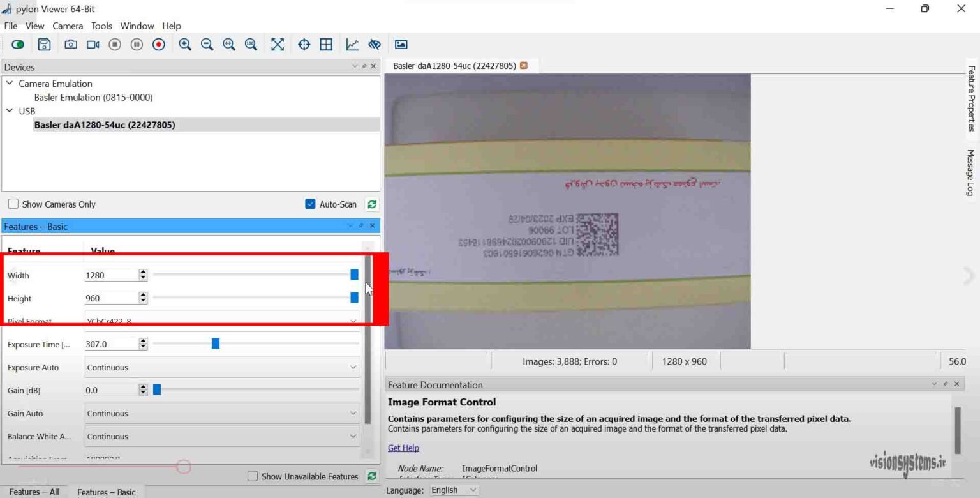Disable the Auto-Scan checkbox
Viewport: 980px width, 498px height.
pos(310,204)
